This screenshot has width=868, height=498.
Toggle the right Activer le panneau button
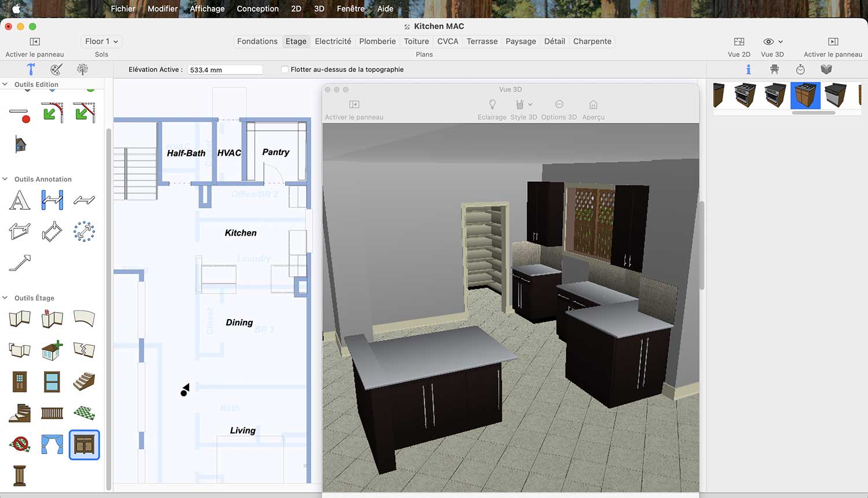[833, 42]
